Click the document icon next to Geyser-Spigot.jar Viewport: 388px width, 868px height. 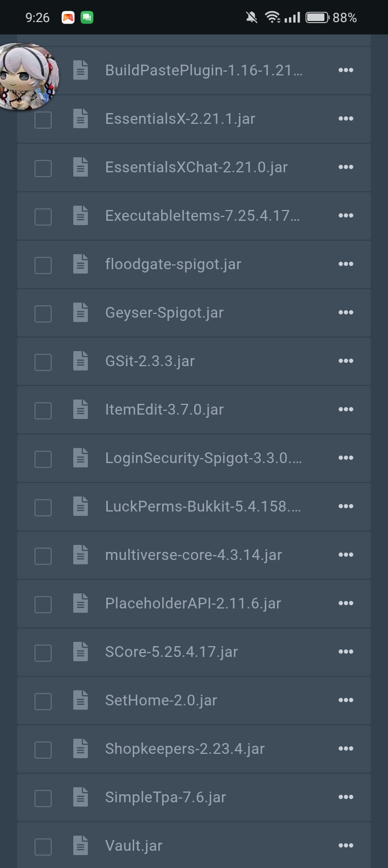point(80,312)
